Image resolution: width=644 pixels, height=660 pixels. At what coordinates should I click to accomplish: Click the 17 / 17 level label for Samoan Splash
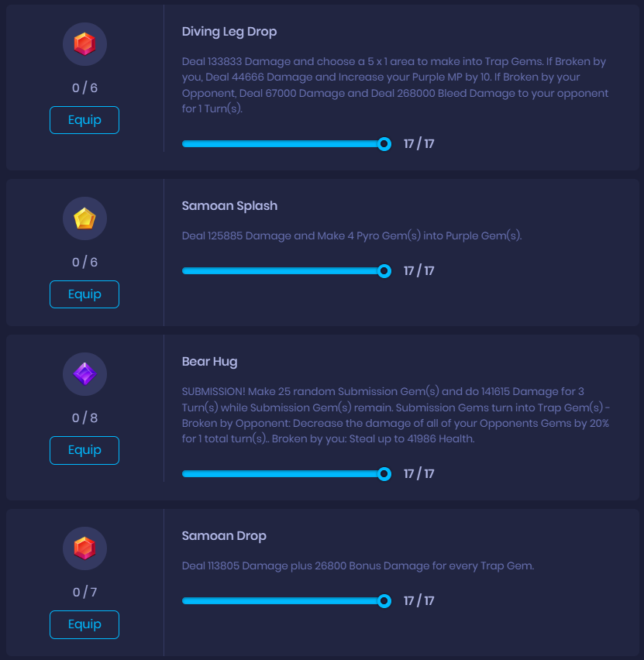point(418,271)
